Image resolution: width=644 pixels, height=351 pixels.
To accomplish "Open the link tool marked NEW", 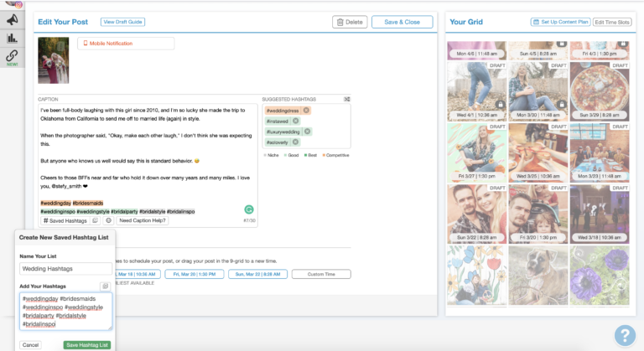I will click(13, 58).
